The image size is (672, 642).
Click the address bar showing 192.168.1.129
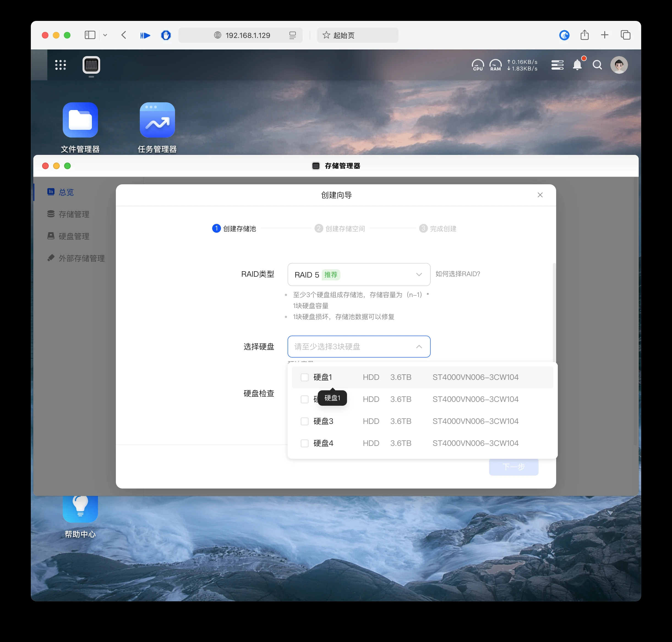coord(241,35)
